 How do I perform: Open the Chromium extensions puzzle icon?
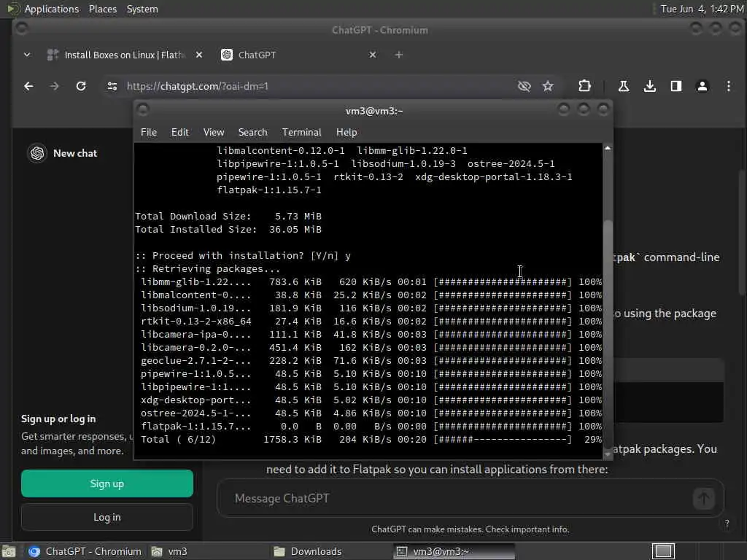(x=584, y=86)
